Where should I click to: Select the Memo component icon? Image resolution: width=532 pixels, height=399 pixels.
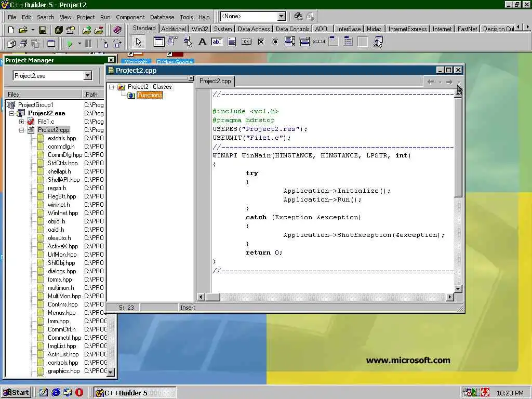tap(232, 42)
